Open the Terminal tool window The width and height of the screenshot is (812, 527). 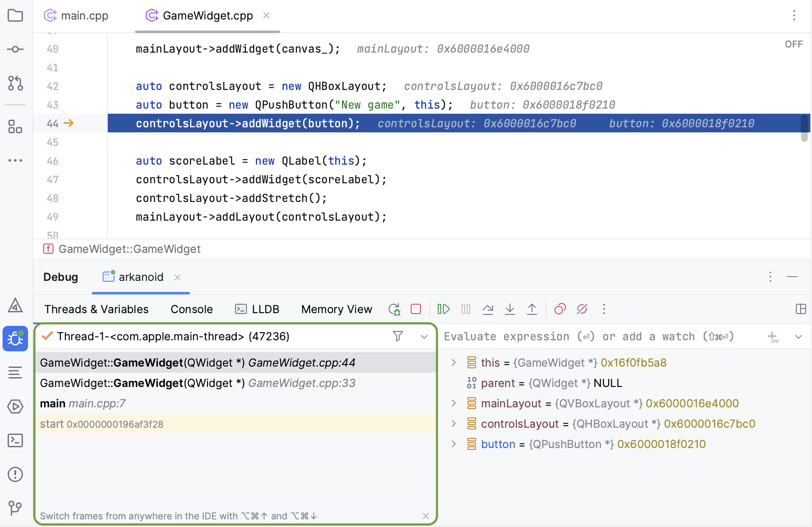pyautogui.click(x=15, y=440)
